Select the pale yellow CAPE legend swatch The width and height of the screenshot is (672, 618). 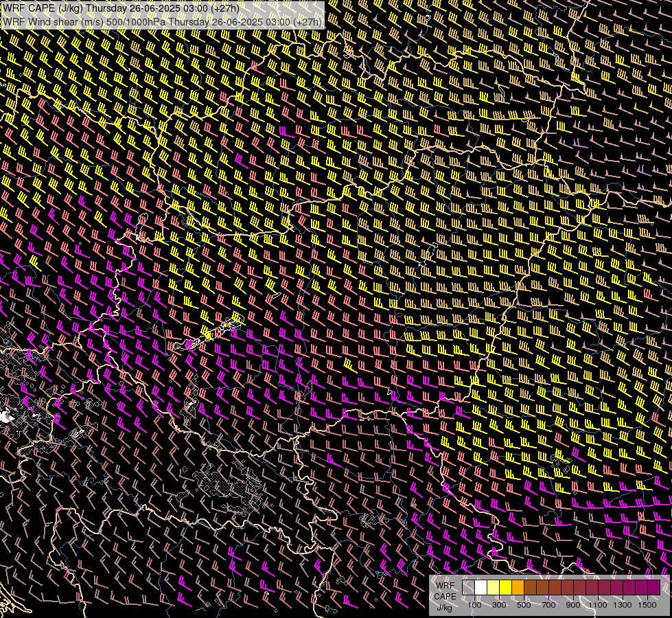pos(494,588)
